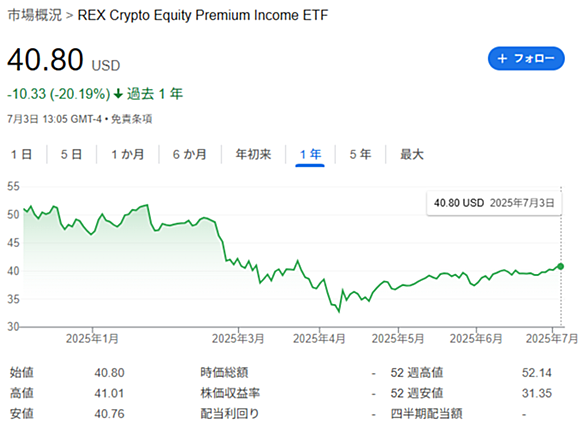586x430 pixels.
Task: Click the フォロー follow button
Action: tap(526, 59)
